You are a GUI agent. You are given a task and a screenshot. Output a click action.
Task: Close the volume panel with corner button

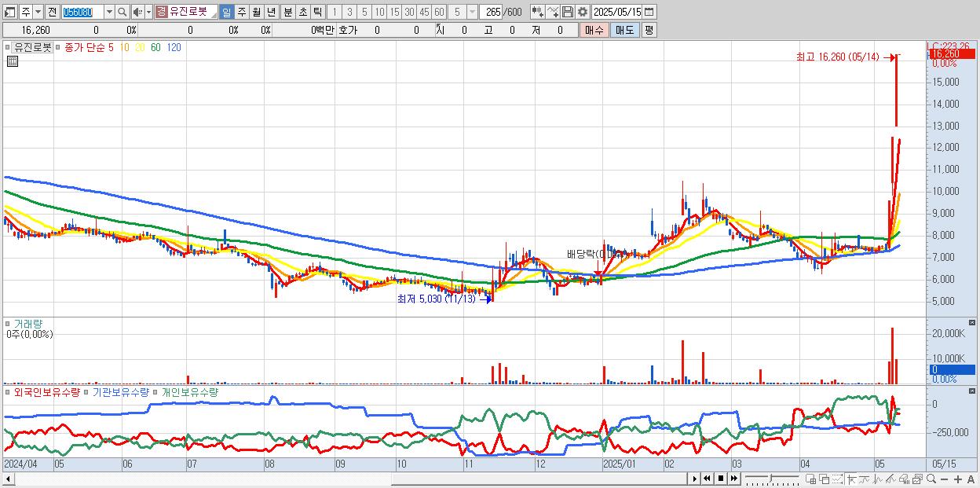click(x=972, y=323)
